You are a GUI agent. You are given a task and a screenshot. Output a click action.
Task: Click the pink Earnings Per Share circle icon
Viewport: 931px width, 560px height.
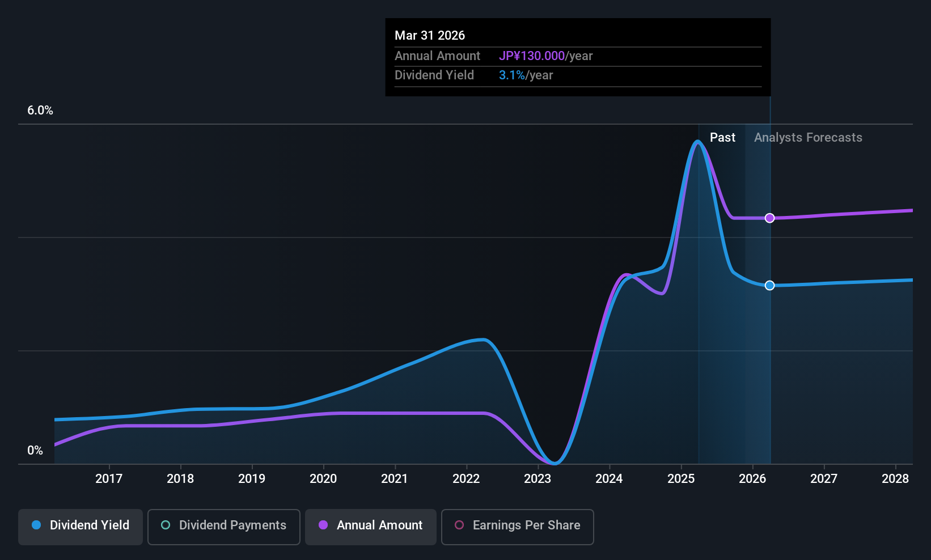(459, 525)
